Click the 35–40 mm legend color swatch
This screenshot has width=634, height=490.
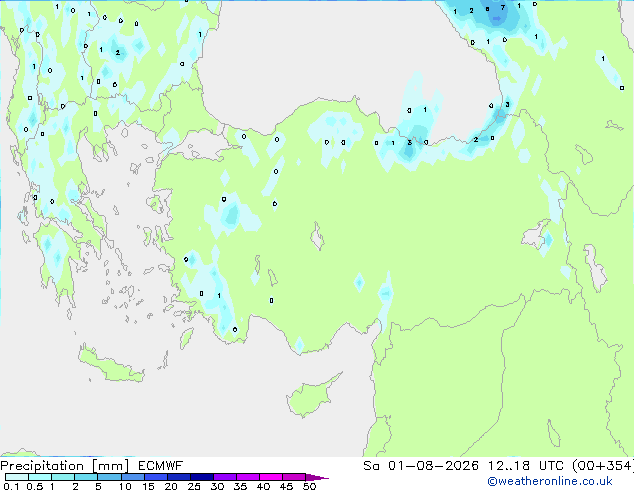tap(247, 477)
